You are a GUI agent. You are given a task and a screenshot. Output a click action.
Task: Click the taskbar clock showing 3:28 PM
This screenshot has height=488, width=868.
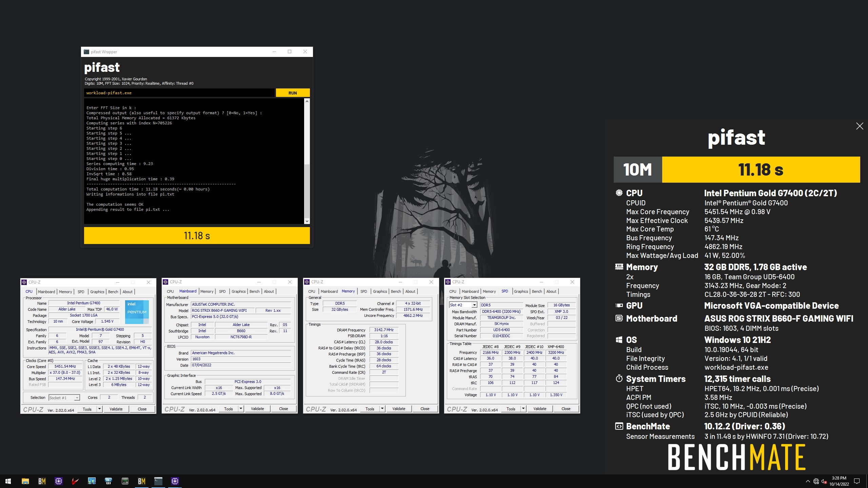pyautogui.click(x=839, y=481)
